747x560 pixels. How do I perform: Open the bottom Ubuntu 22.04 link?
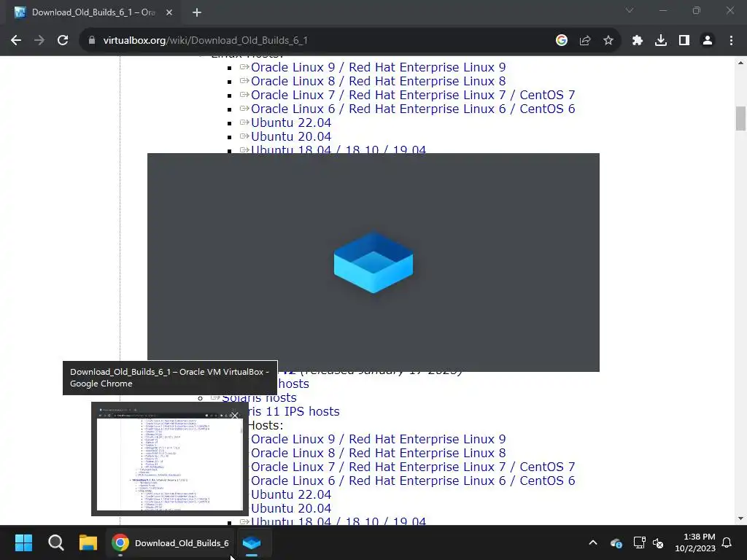pyautogui.click(x=291, y=494)
